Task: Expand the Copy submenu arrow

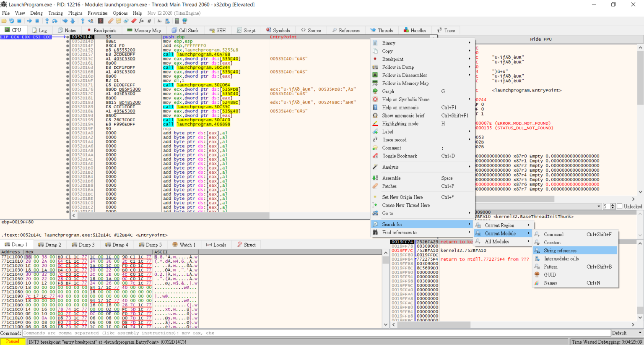Action: (x=469, y=51)
